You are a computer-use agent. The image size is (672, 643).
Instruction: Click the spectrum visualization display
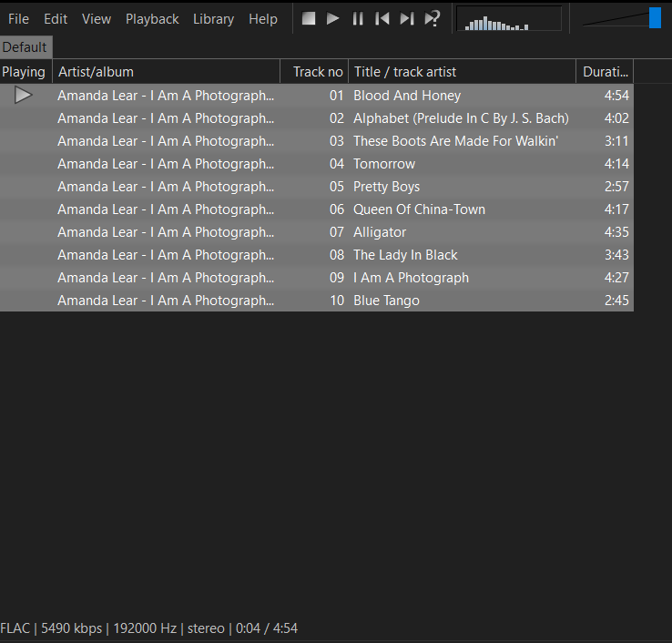509,19
